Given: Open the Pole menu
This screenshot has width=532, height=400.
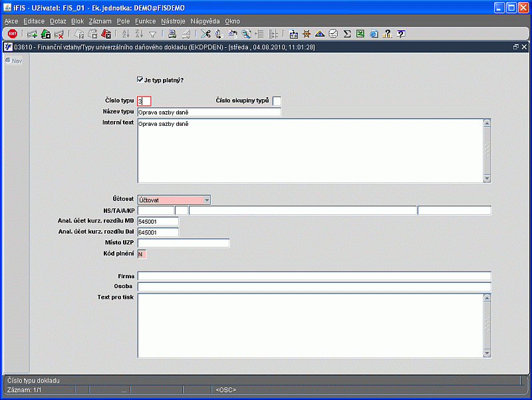Looking at the screenshot, I should click(x=123, y=21).
